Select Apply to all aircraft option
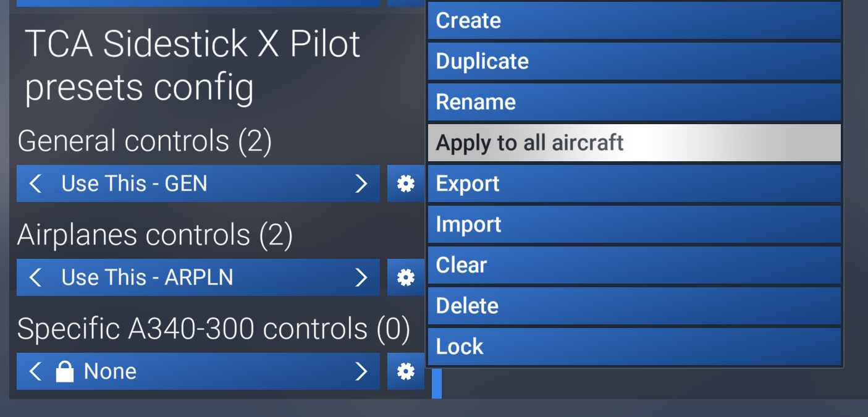 [634, 143]
